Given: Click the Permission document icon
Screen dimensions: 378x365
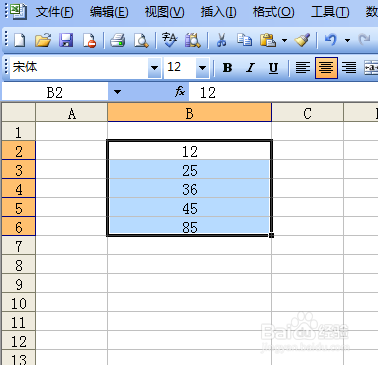Looking at the screenshot, I should tap(89, 40).
